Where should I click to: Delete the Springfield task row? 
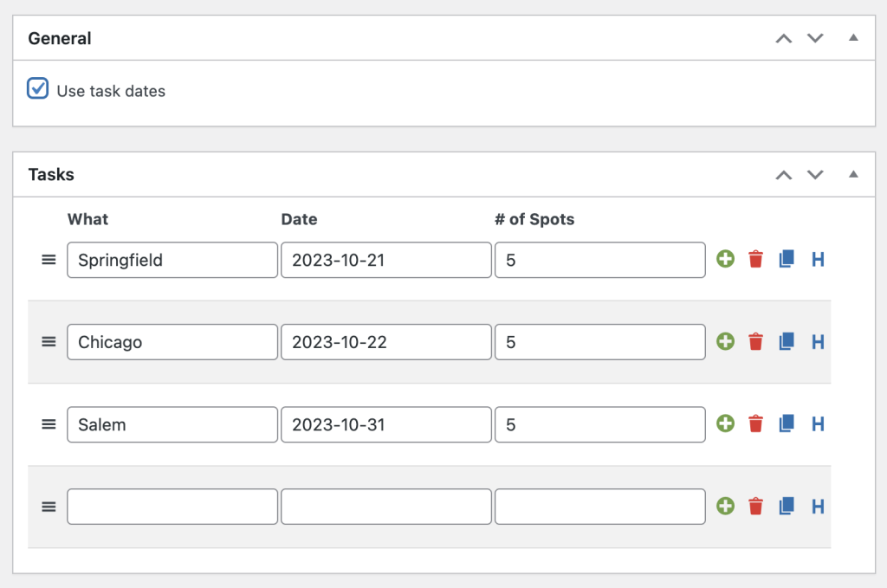[755, 260]
